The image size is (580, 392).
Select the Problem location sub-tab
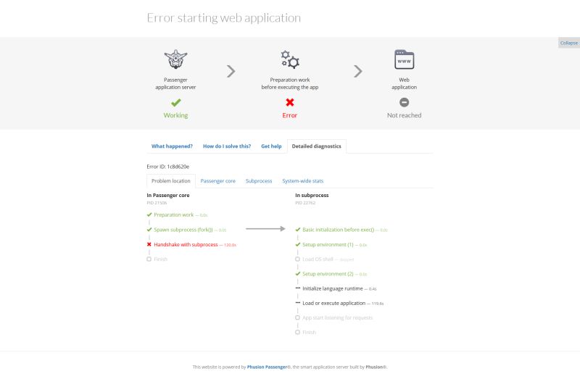(171, 181)
